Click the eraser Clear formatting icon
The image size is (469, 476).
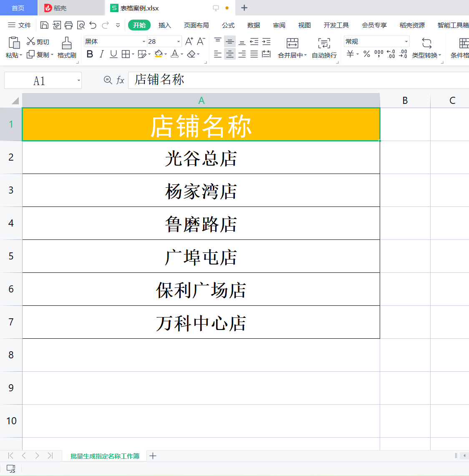pyautogui.click(x=191, y=54)
